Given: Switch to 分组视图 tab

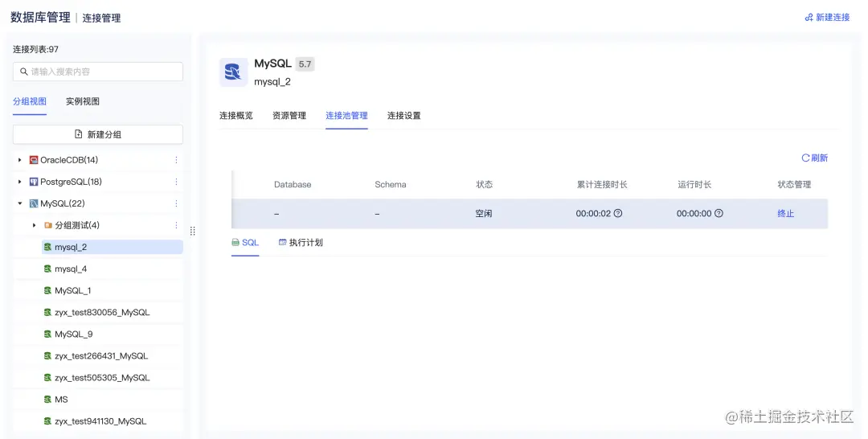Looking at the screenshot, I should pos(30,101).
